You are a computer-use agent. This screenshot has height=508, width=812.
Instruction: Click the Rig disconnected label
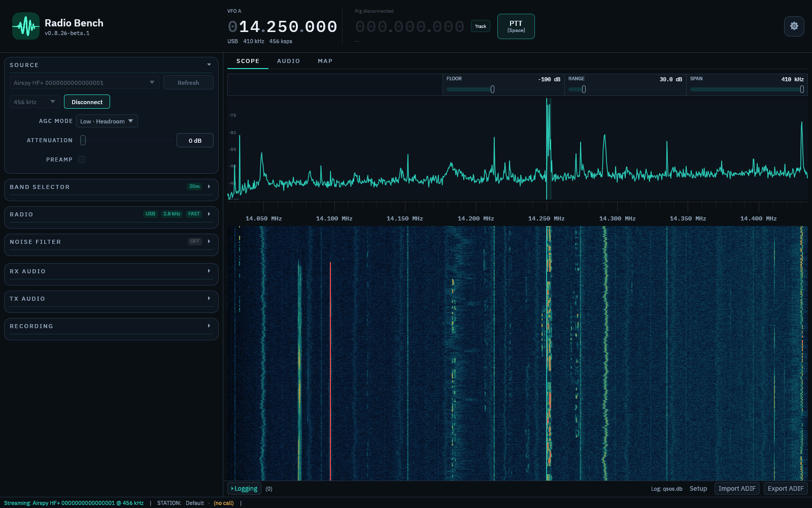click(374, 11)
